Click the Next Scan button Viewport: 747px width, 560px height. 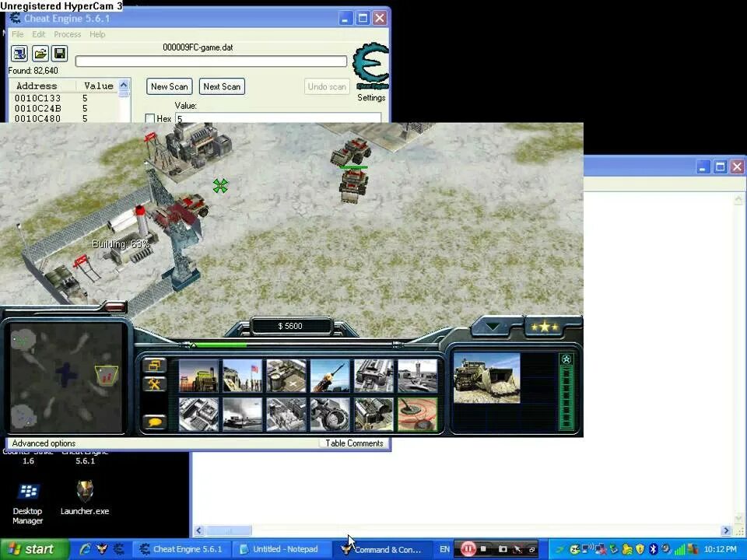point(222,86)
